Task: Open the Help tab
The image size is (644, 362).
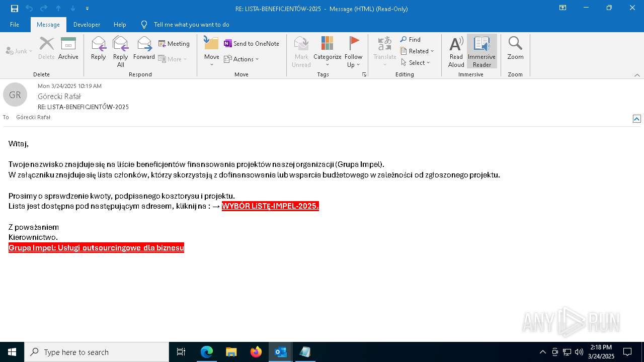Action: [120, 24]
